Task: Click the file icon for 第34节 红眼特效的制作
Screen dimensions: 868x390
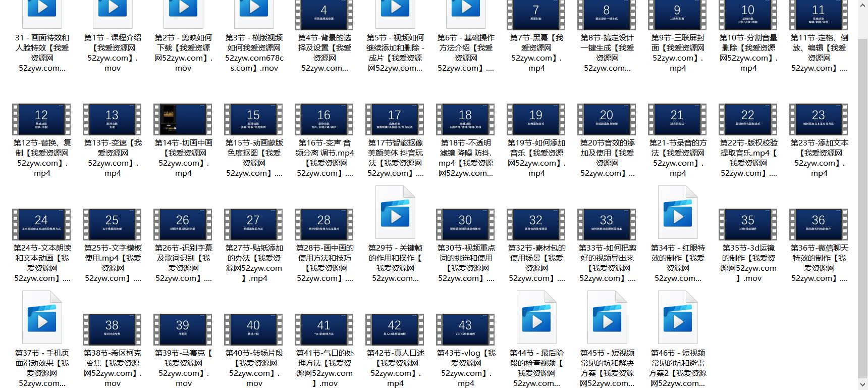Action: tap(678, 212)
